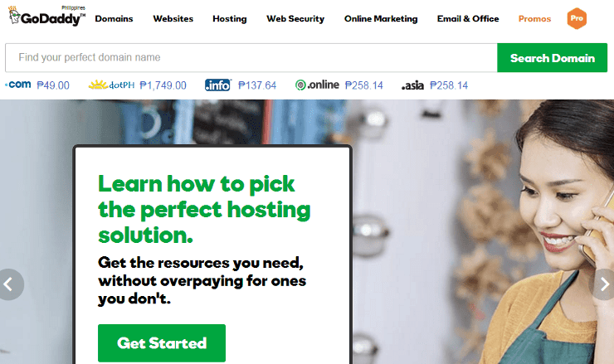Expand the Hosting menu
Screen dimensions: 614x364
(x=230, y=19)
